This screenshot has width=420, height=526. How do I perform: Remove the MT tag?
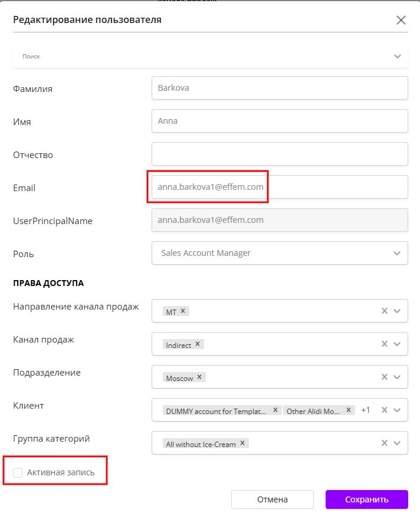click(183, 311)
